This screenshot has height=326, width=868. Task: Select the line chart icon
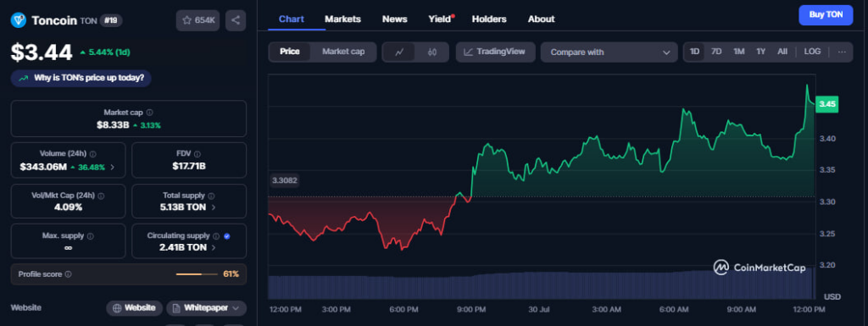point(400,52)
